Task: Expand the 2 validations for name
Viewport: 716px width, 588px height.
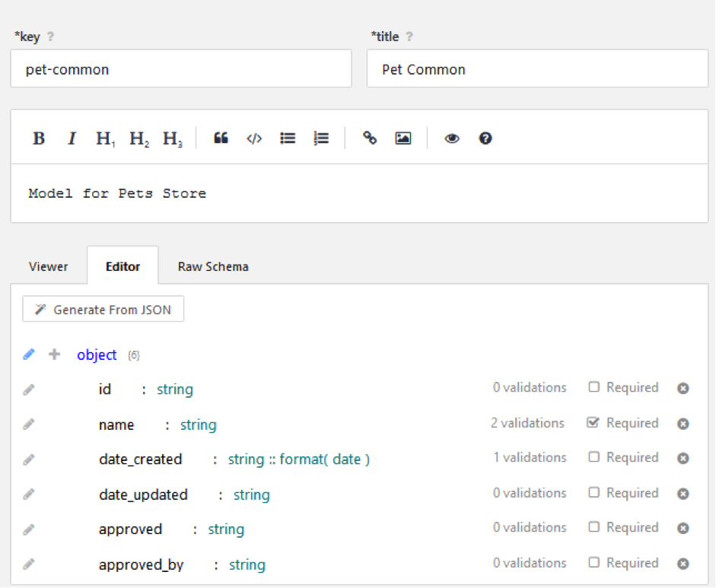Action: [x=527, y=423]
